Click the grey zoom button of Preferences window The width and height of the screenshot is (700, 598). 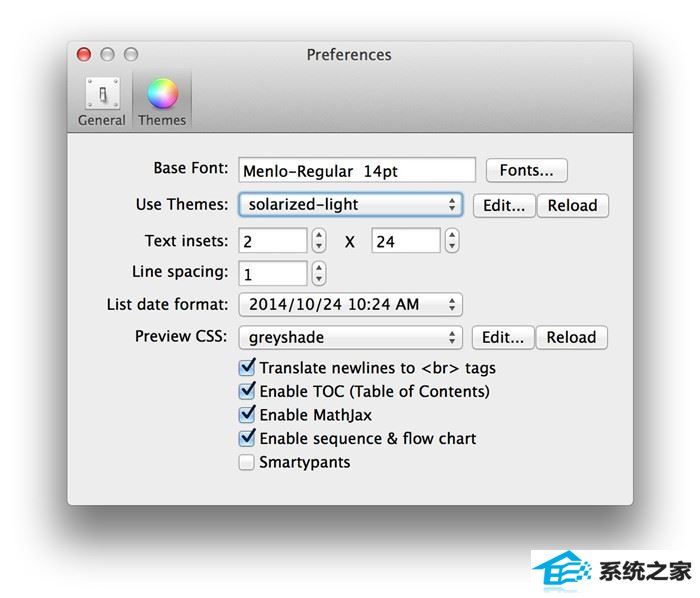131,54
